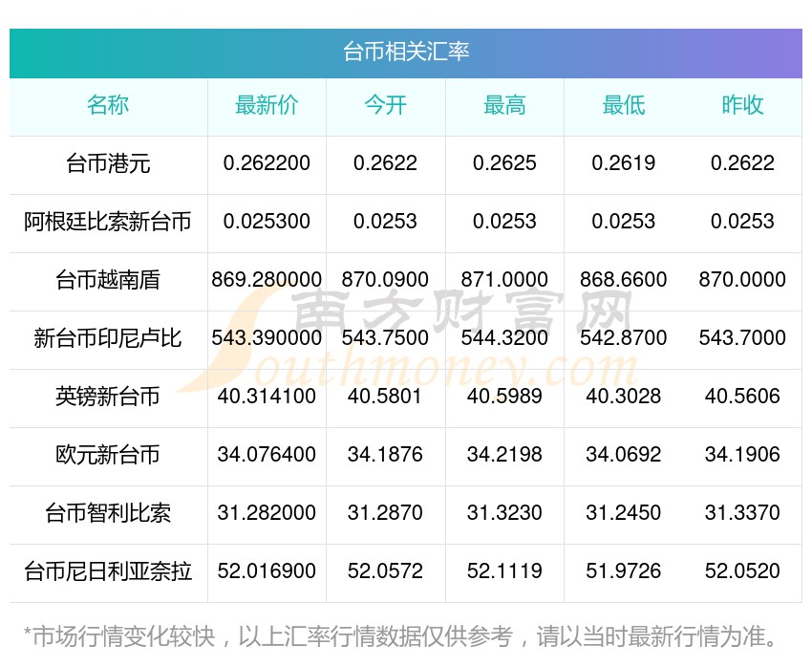Click 台币越南盾 low value 868.6600

click(624, 280)
